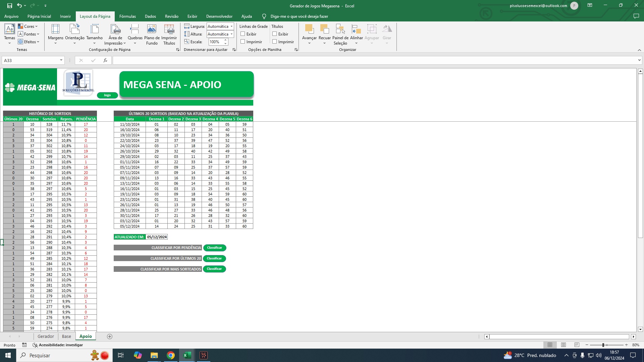
Task: Open the Fórmulas ribbon tab
Action: click(x=127, y=16)
